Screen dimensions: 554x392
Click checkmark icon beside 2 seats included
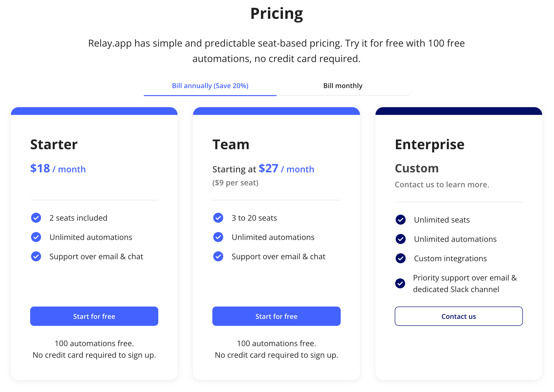tap(36, 218)
